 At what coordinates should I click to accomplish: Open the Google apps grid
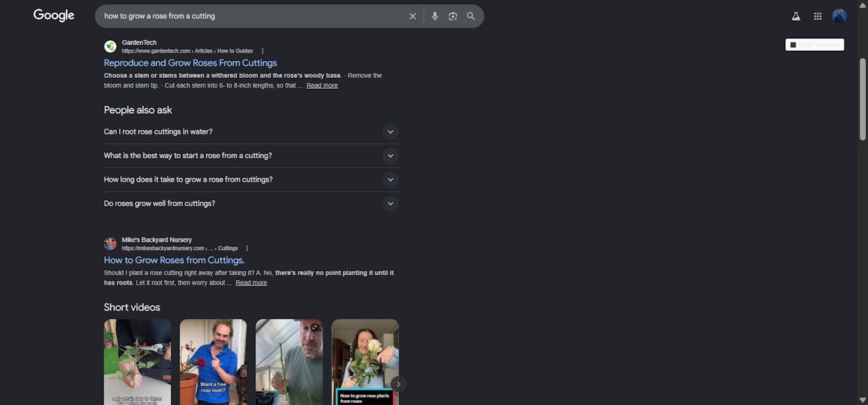818,16
